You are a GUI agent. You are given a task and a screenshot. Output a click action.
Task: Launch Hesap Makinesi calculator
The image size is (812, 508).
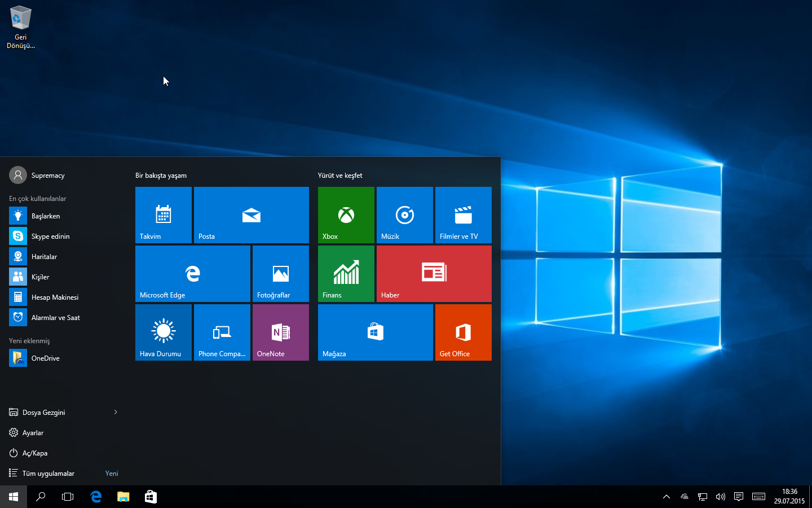click(x=63, y=297)
